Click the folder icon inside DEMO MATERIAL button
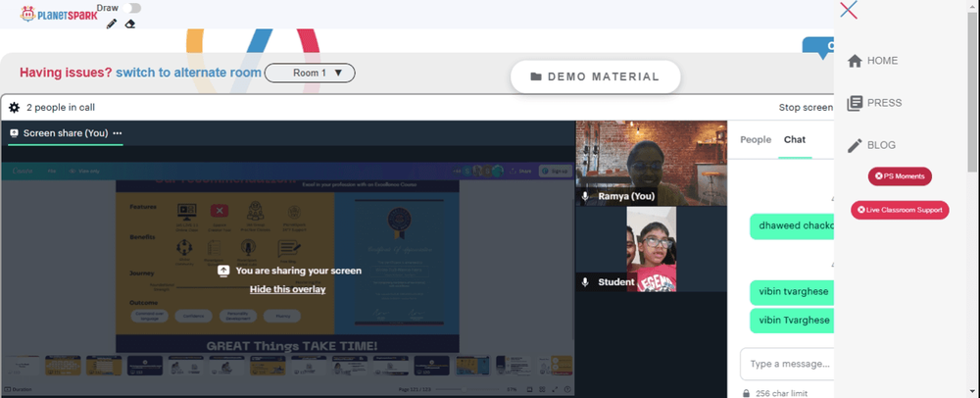Image resolution: width=980 pixels, height=398 pixels. (536, 76)
